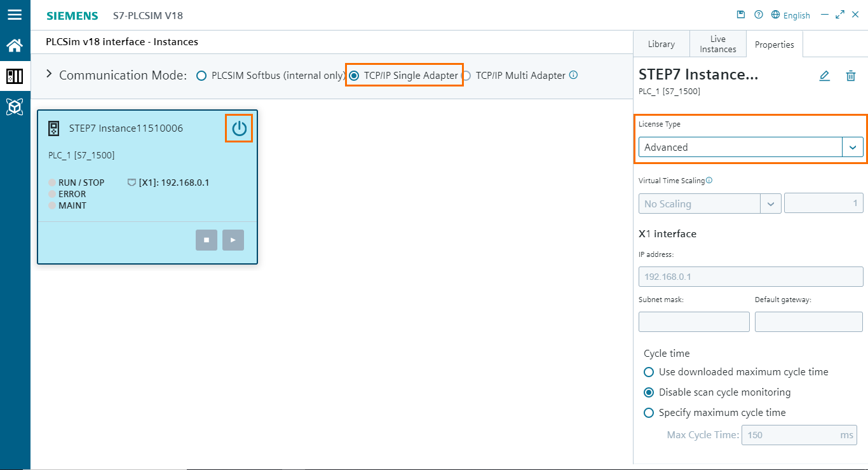Select Use downloaded maximum cycle time
Viewport: 868px width, 470px height.
(x=649, y=372)
